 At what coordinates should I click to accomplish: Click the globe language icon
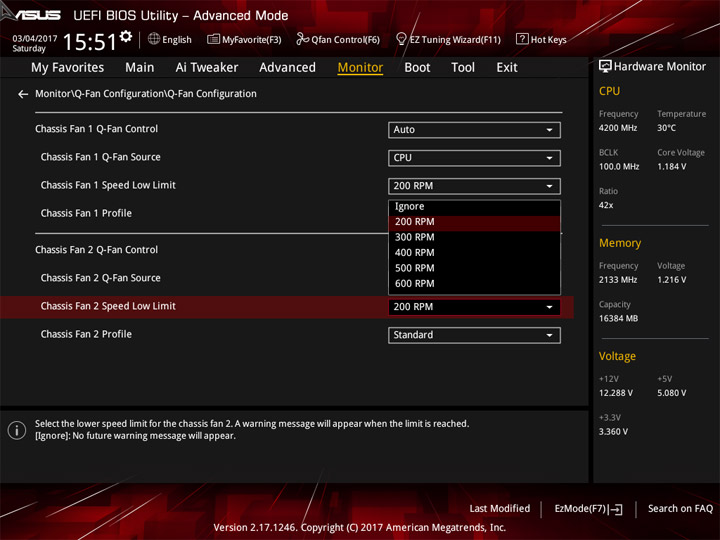[x=154, y=39]
